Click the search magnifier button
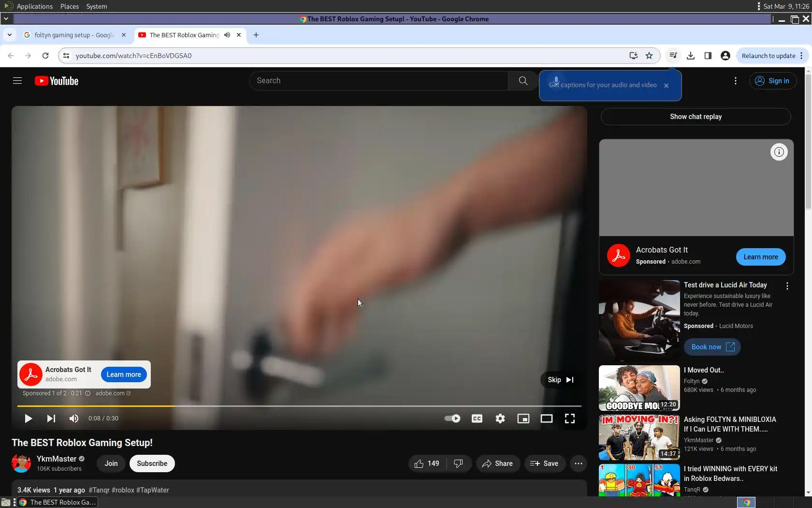 point(523,81)
